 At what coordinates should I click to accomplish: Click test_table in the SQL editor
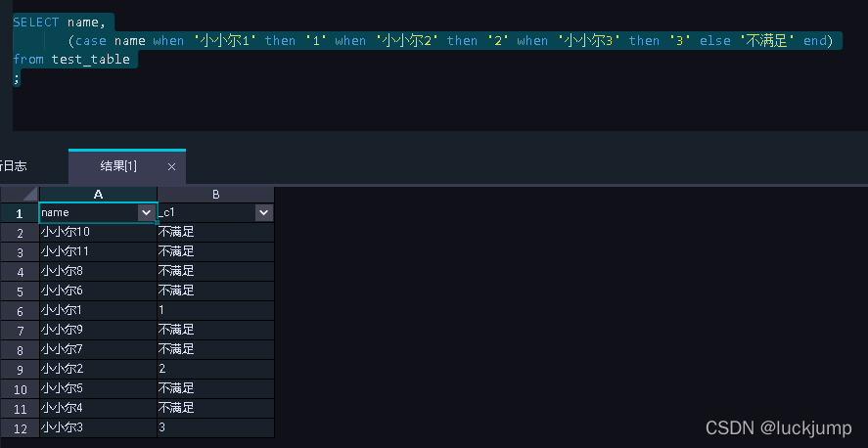[91, 60]
